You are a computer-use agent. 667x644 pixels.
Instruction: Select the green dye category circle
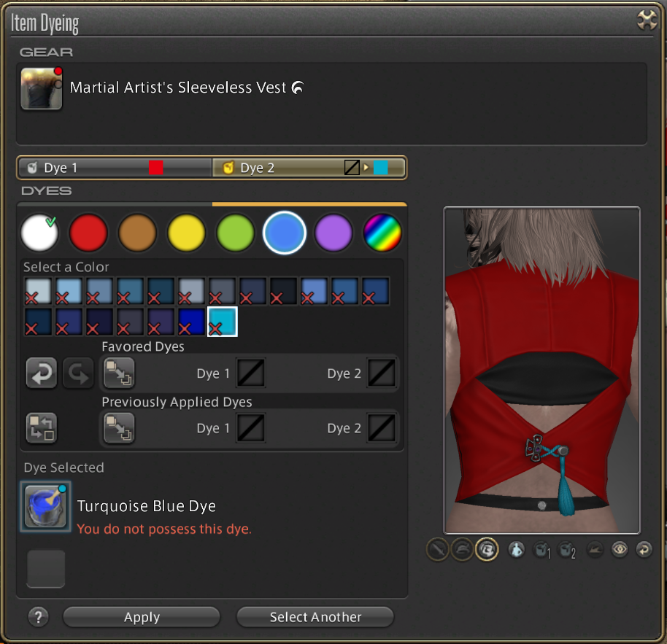[x=235, y=233]
